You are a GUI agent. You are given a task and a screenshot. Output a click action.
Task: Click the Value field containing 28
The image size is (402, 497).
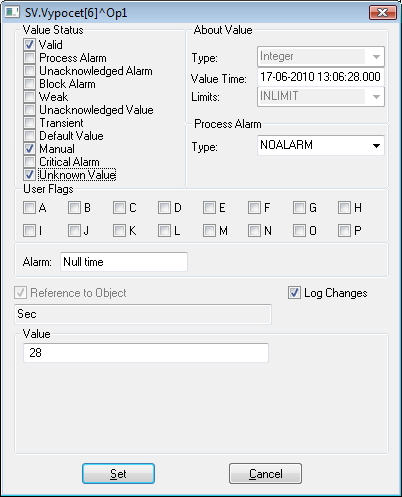[146, 353]
